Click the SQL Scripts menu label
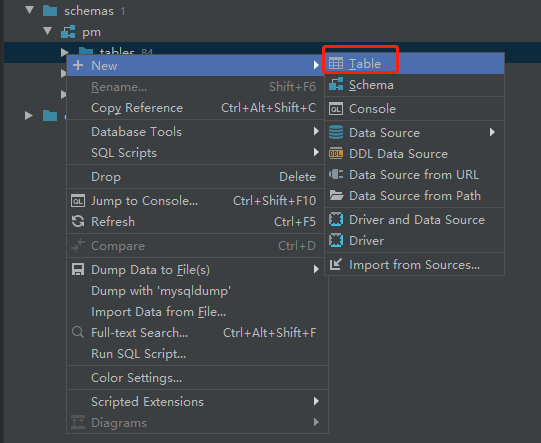 point(124,153)
